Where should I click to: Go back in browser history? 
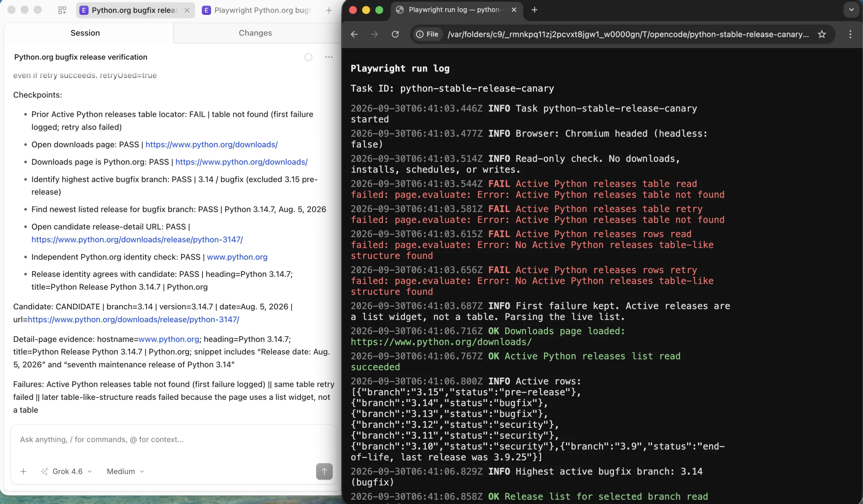[x=354, y=34]
